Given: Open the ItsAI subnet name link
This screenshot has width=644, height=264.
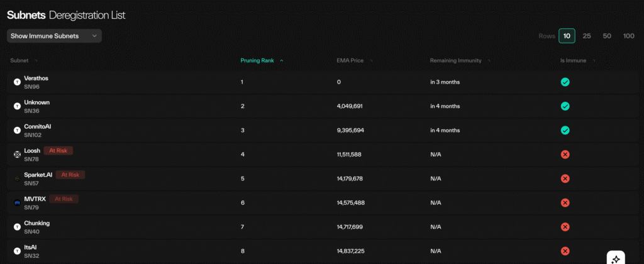Looking at the screenshot, I should tap(31, 247).
